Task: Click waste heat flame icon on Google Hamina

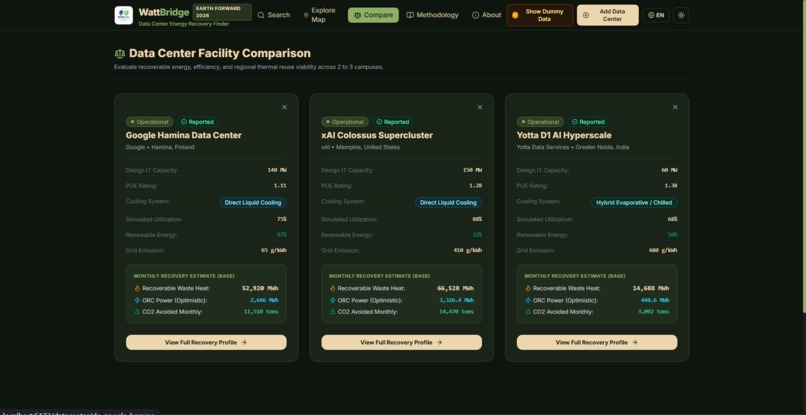Action: 137,288
